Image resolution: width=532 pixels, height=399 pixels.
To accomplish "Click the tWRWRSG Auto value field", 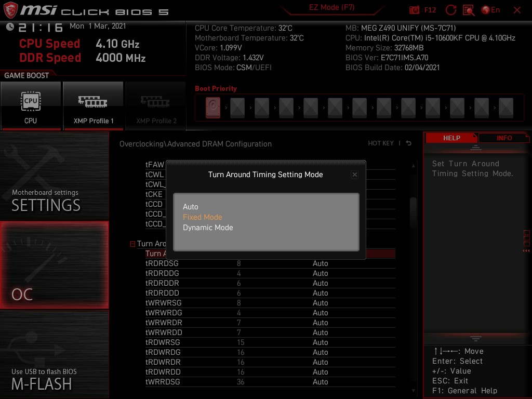I will [x=320, y=303].
